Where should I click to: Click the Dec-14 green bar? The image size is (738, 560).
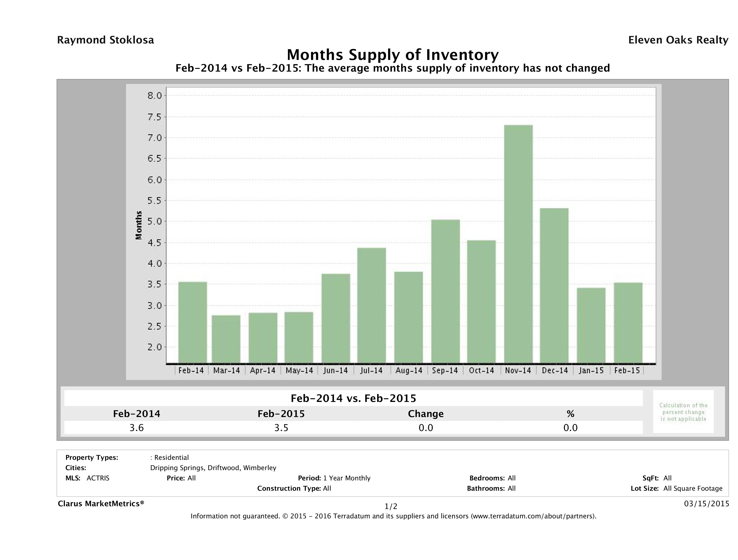pos(554,285)
